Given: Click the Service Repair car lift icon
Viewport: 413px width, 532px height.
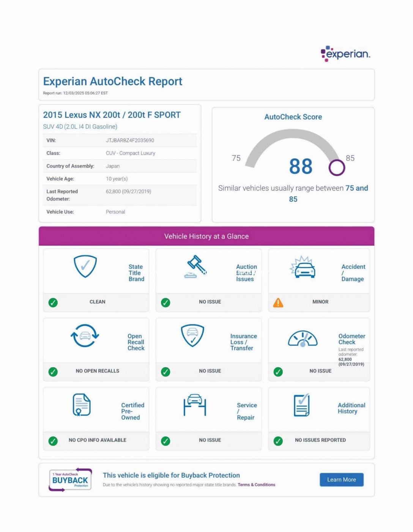Looking at the screenshot, I should [x=195, y=405].
